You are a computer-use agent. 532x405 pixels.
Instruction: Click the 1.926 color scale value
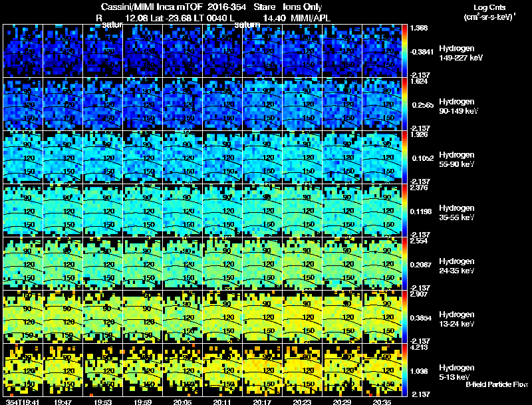tap(419, 134)
